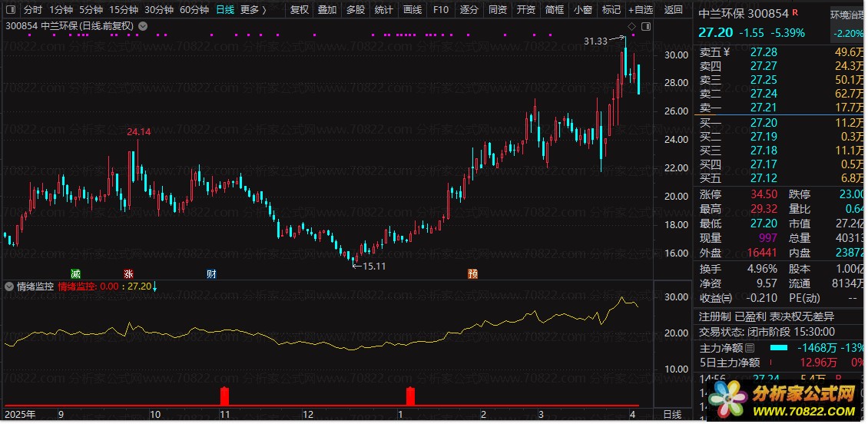Image resolution: width=868 pixels, height=424 pixels.
Task: Open the 复权 adjustment option
Action: click(x=300, y=9)
